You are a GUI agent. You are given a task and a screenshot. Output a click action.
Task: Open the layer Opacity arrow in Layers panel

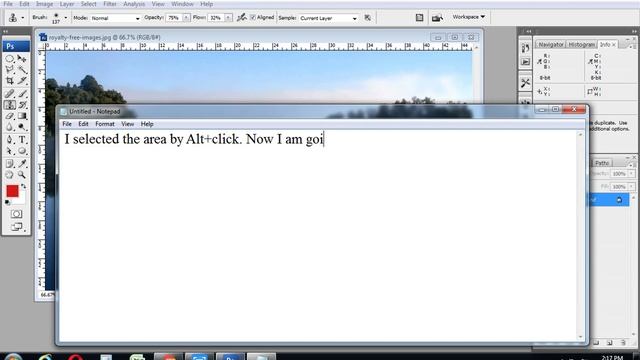click(631, 174)
